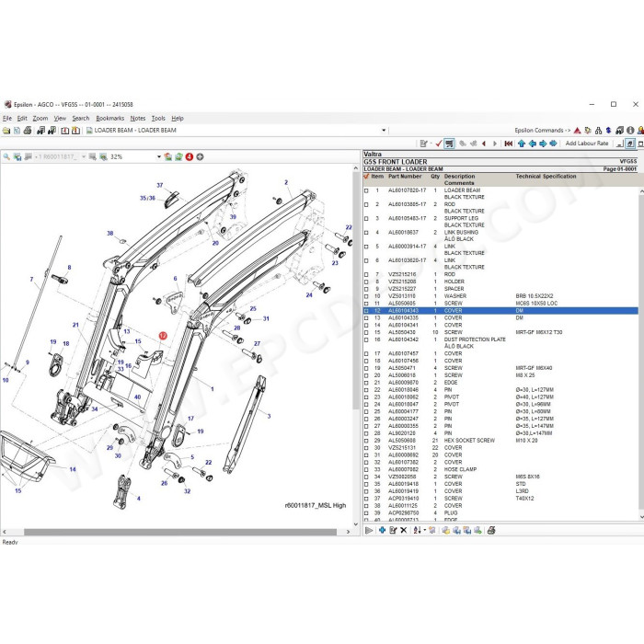This screenshot has height=644, width=644.
Task: Click the edit note icon in bottom toolbar
Action: 393,530
